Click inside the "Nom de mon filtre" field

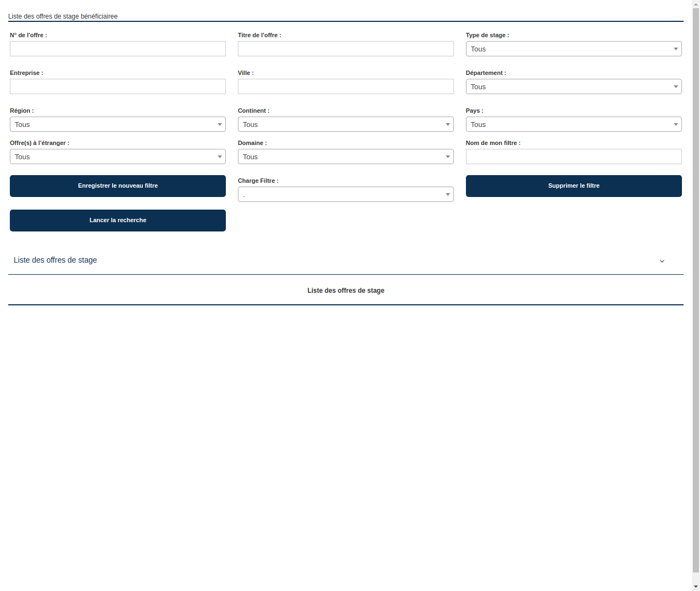tap(573, 157)
